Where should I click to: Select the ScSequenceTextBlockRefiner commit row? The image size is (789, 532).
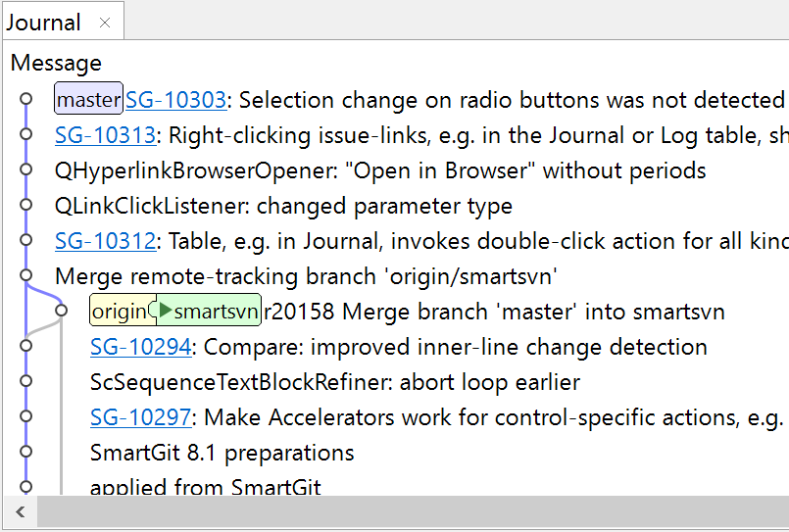(334, 382)
